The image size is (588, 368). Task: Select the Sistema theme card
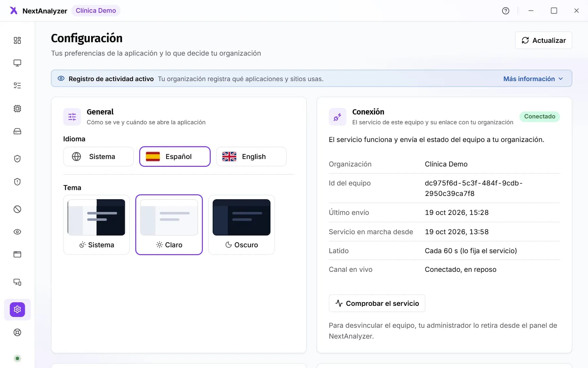click(96, 225)
